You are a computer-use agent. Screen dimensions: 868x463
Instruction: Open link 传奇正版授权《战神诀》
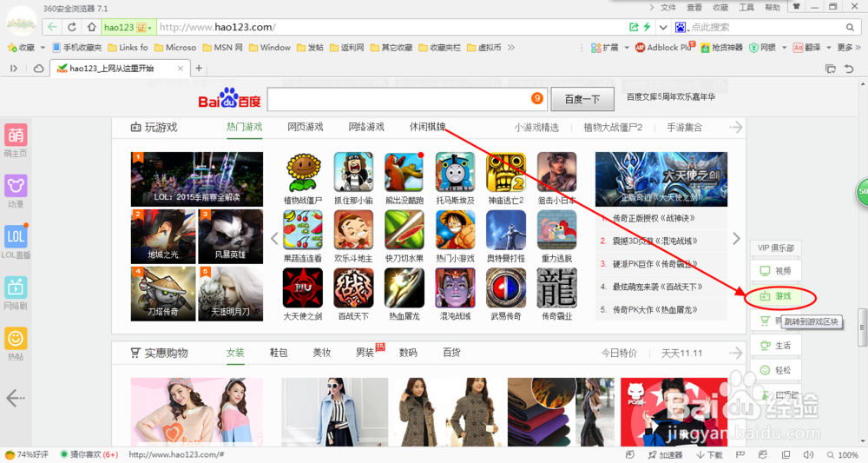pos(654,218)
